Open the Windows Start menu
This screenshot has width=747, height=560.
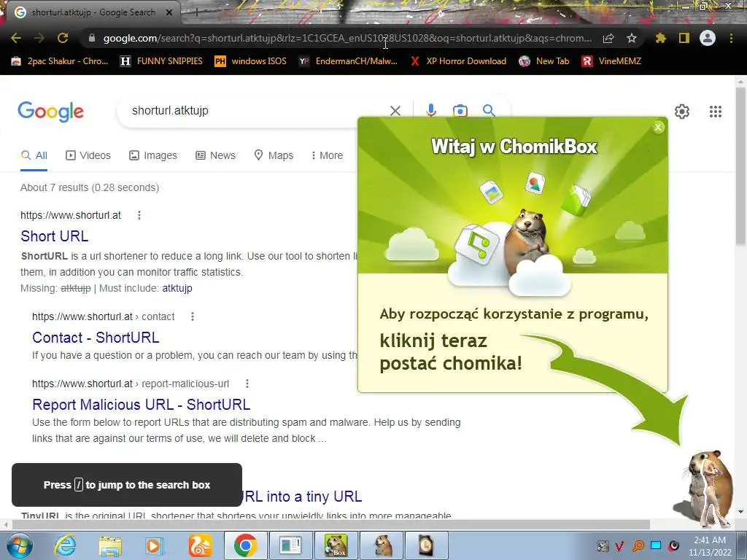point(19,545)
